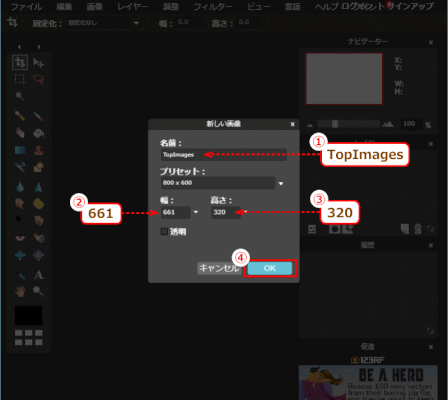
Task: Select the Crop tool in toolbox
Action: tap(20, 62)
